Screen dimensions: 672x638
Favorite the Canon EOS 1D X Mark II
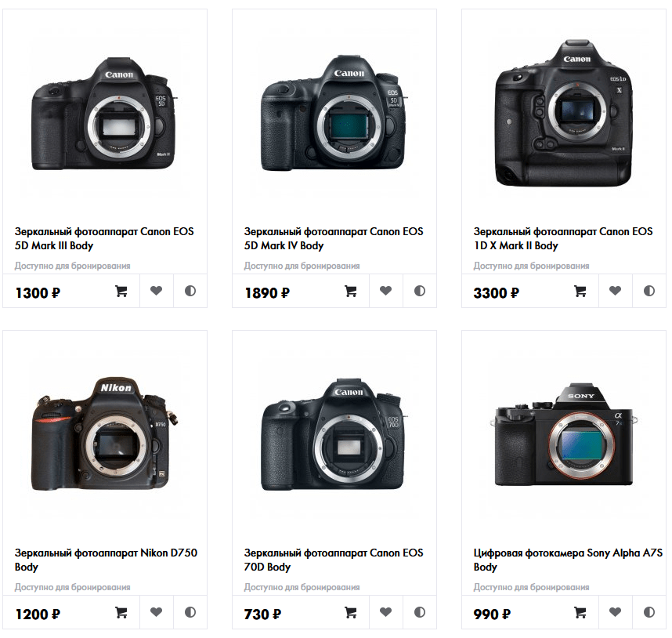coord(615,291)
